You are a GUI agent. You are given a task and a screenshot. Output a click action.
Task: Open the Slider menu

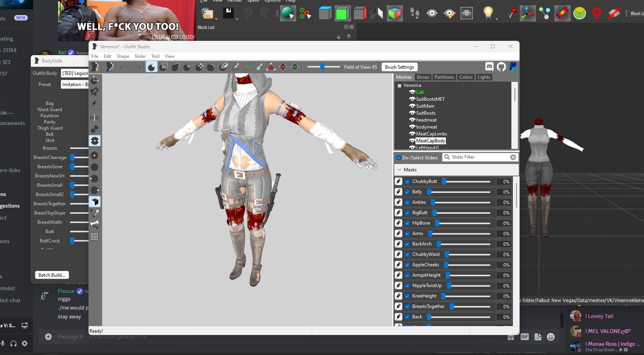click(x=140, y=56)
